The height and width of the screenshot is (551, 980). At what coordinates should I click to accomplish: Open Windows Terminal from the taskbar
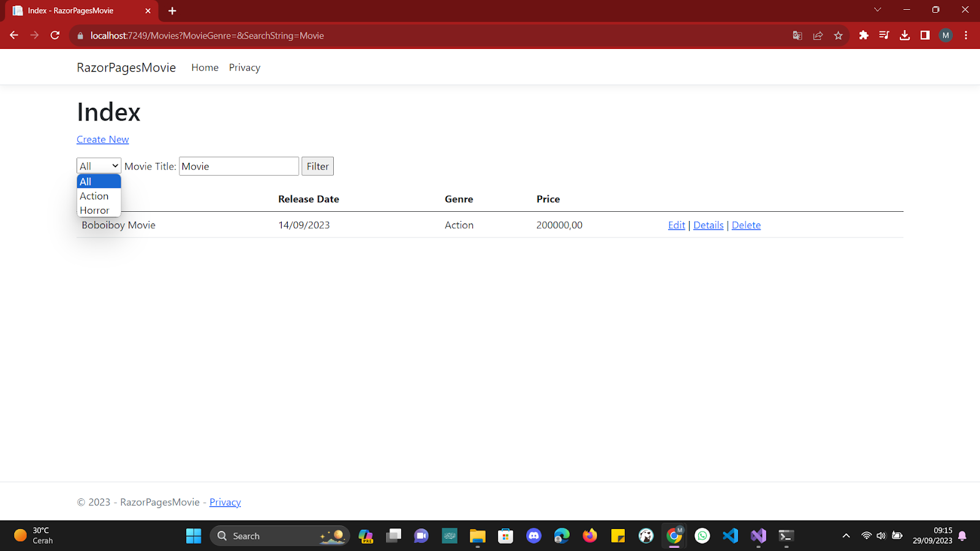(x=786, y=536)
